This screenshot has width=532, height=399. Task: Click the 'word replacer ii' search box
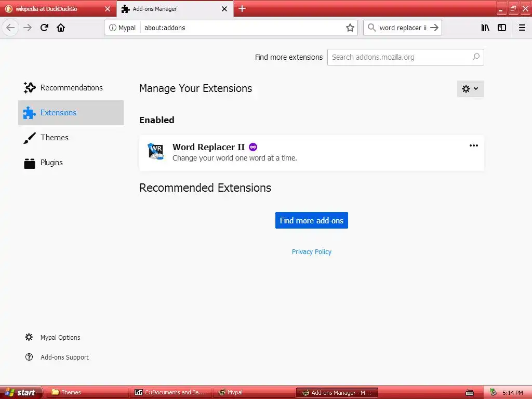(x=403, y=28)
